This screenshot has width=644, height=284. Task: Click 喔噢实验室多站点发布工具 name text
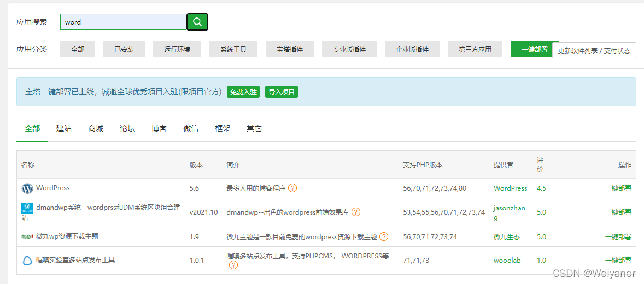pyautogui.click(x=75, y=260)
